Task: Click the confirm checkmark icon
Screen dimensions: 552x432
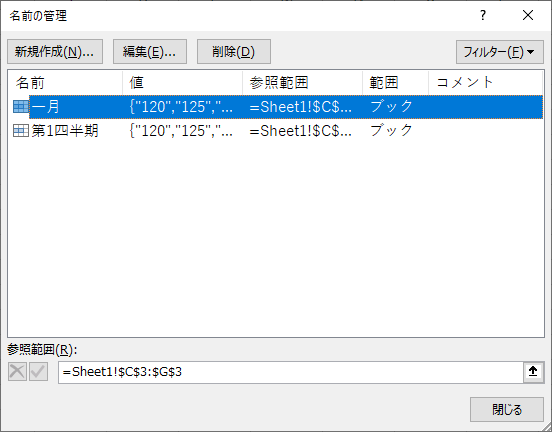Action: [38, 372]
